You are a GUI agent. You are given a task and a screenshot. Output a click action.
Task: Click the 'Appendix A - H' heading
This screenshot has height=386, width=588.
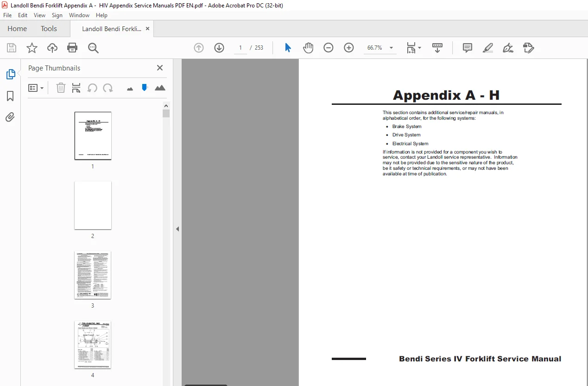pyautogui.click(x=446, y=95)
